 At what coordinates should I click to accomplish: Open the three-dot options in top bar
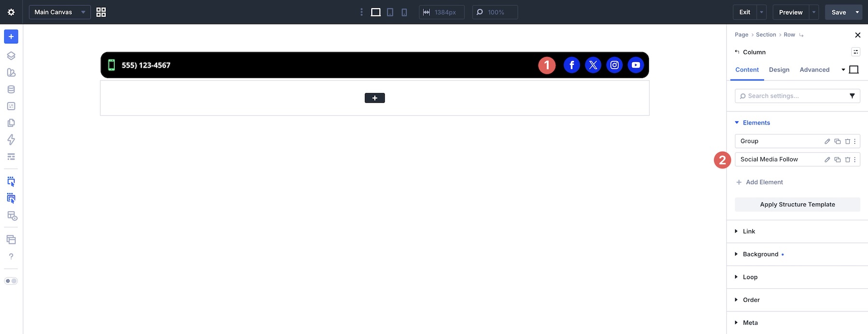click(362, 12)
